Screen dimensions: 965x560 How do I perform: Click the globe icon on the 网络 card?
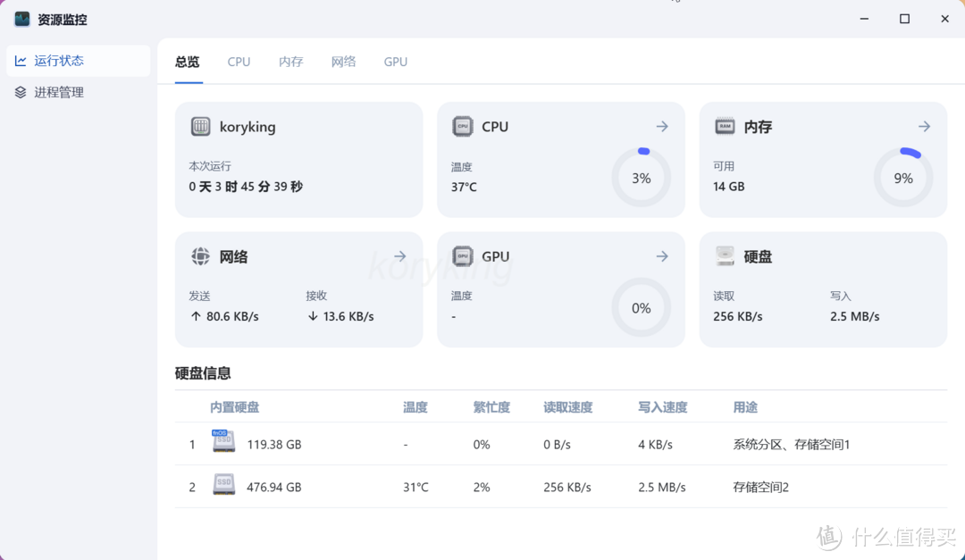click(200, 256)
